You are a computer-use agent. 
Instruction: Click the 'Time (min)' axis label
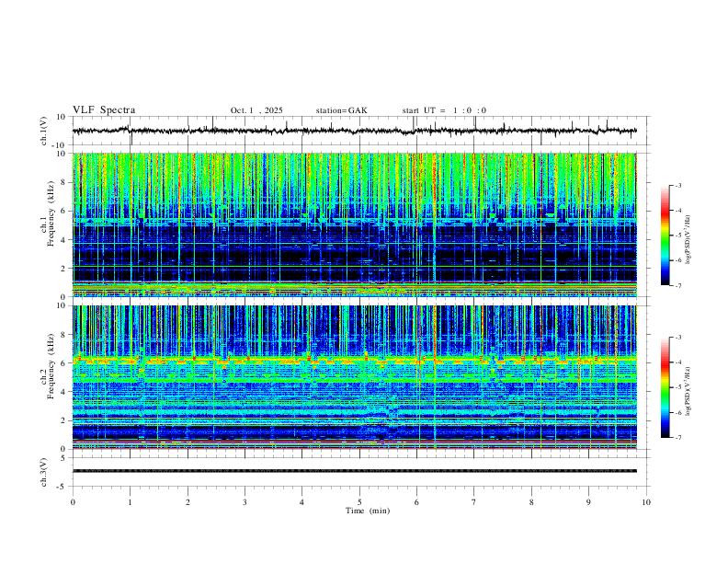click(368, 511)
